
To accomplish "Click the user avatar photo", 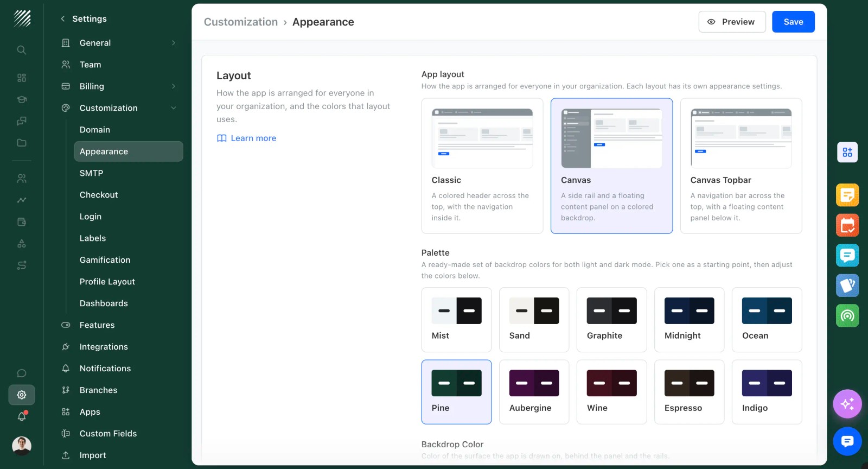I will 22,446.
